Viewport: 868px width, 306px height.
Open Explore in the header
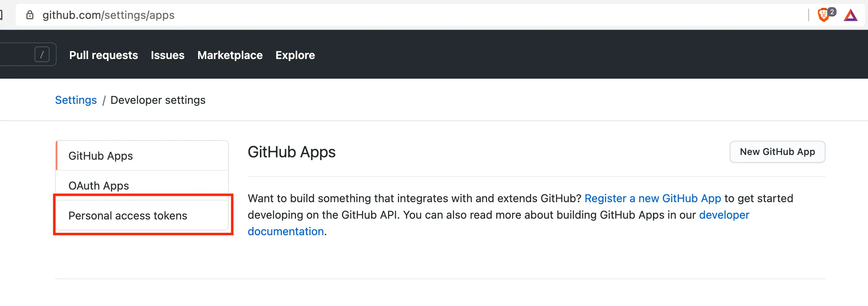(295, 55)
